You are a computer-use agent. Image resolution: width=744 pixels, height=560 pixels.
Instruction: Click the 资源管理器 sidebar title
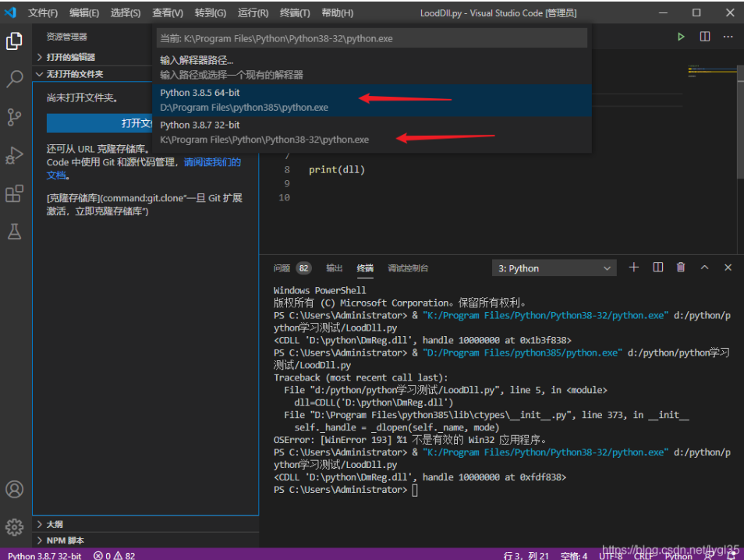click(x=67, y=37)
